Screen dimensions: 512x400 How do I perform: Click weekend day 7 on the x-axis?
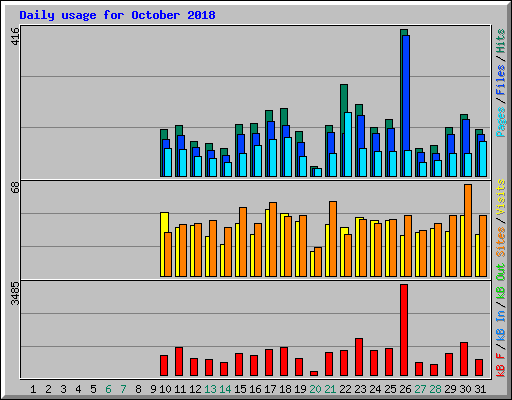pos(123,389)
